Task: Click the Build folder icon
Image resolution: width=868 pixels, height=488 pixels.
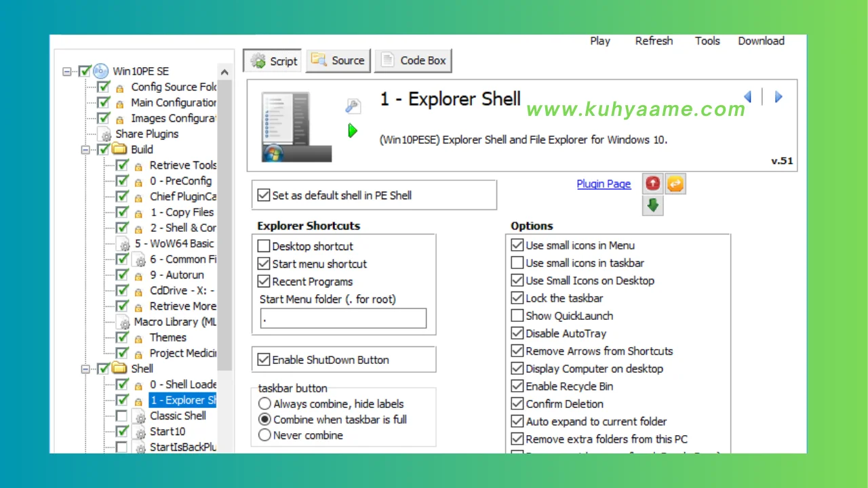Action: (x=119, y=149)
